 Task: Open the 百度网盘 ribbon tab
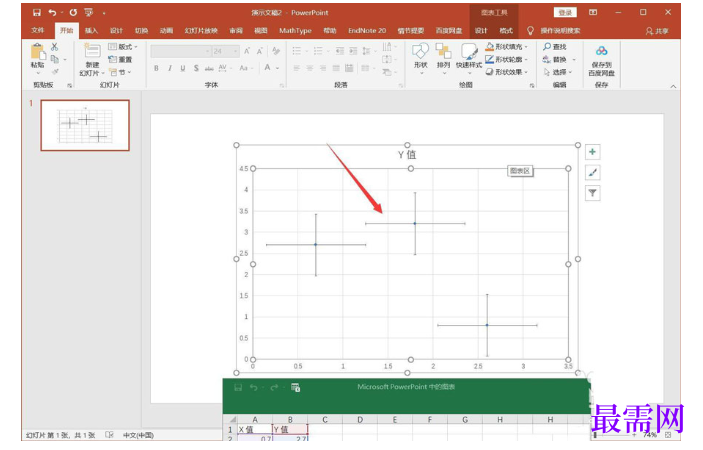(449, 30)
